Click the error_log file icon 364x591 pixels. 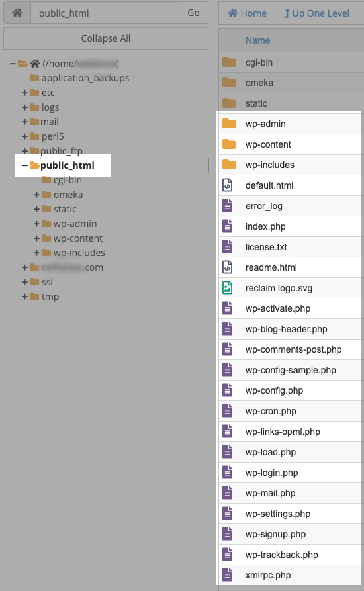click(x=227, y=206)
